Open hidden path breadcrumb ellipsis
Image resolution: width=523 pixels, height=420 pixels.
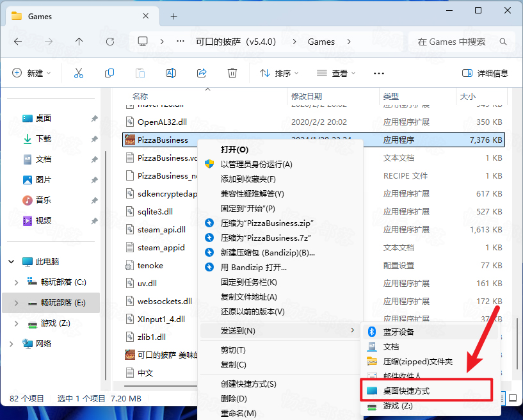click(181, 42)
